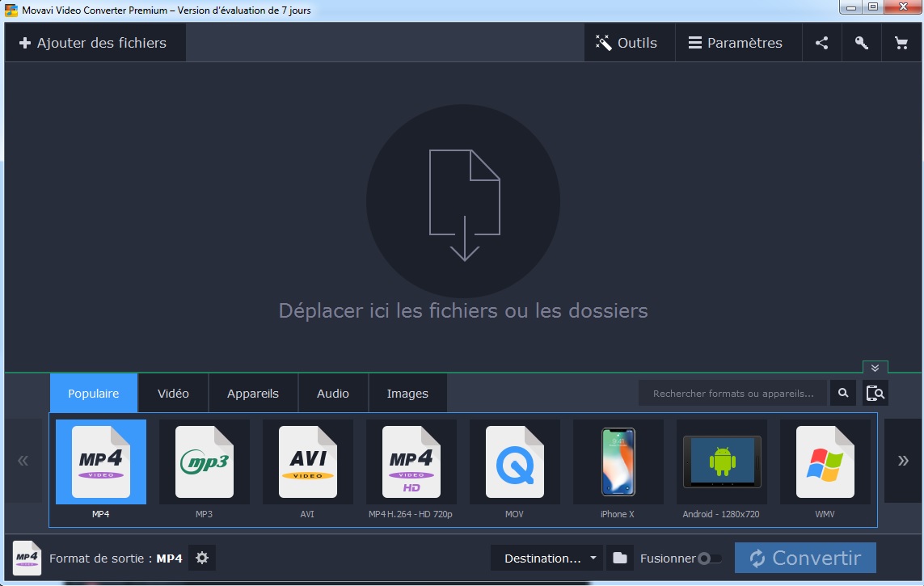Image resolution: width=924 pixels, height=586 pixels.
Task: Open the Outils magic wand menu
Action: (628, 42)
